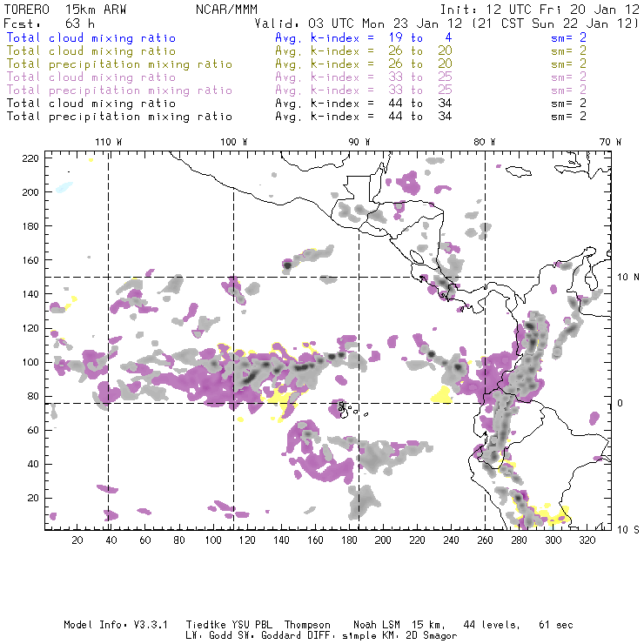Select the "110 W" longitude label

pyautogui.click(x=109, y=142)
